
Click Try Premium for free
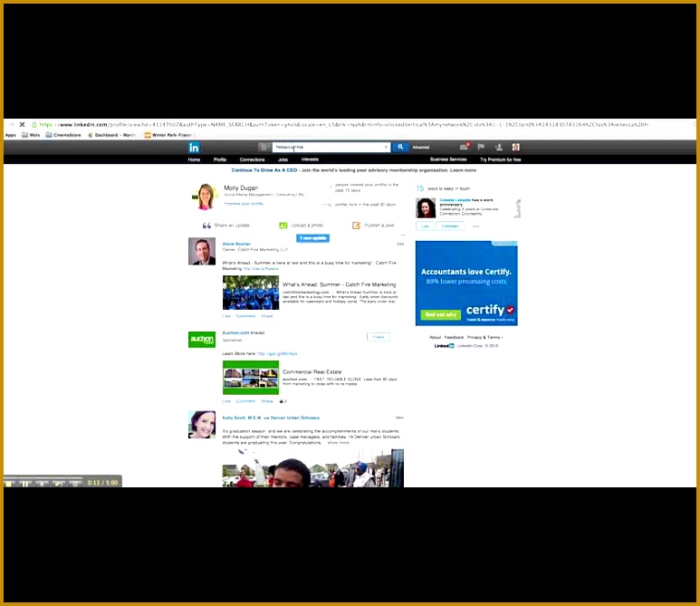(x=501, y=159)
